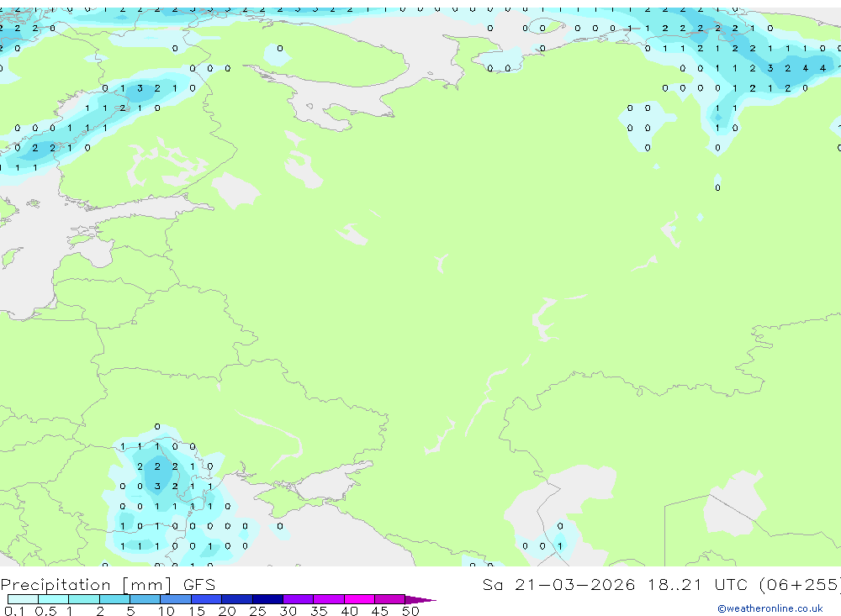Select the 5–10 mm legend color box
Viewport: 841px width, 616px height.
[145, 599]
